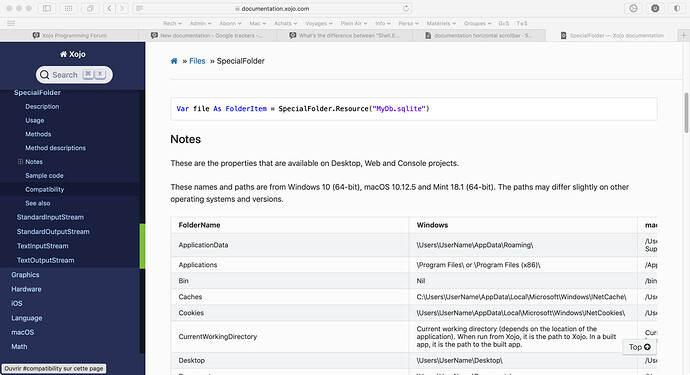Open the Language category in sidebar
690x375 pixels.
point(26,318)
